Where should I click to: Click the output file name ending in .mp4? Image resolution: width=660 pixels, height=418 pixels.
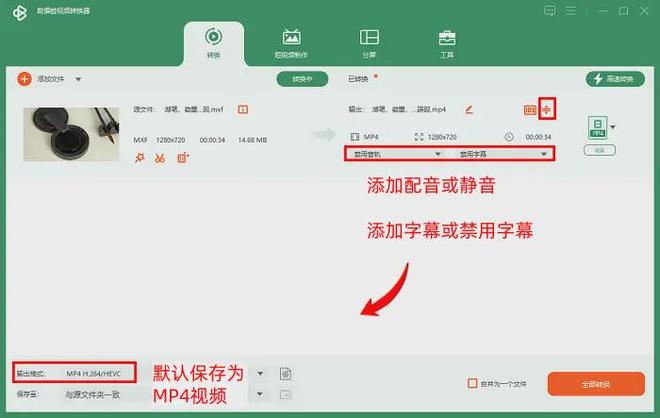coord(408,109)
